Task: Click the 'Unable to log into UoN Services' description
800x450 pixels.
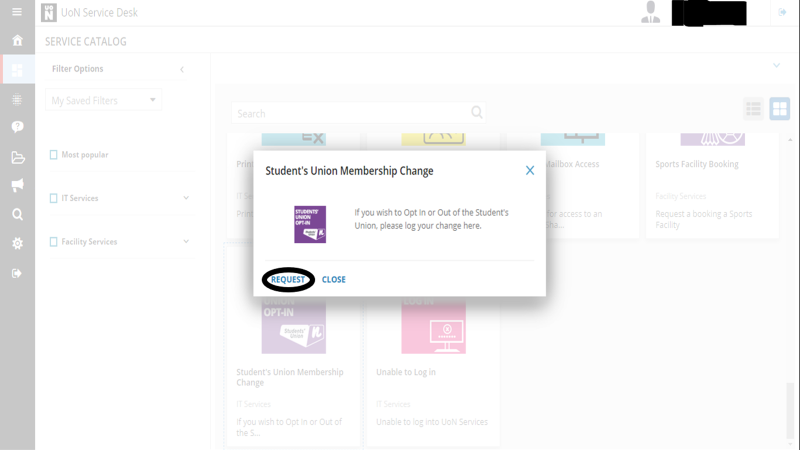Action: click(x=432, y=422)
